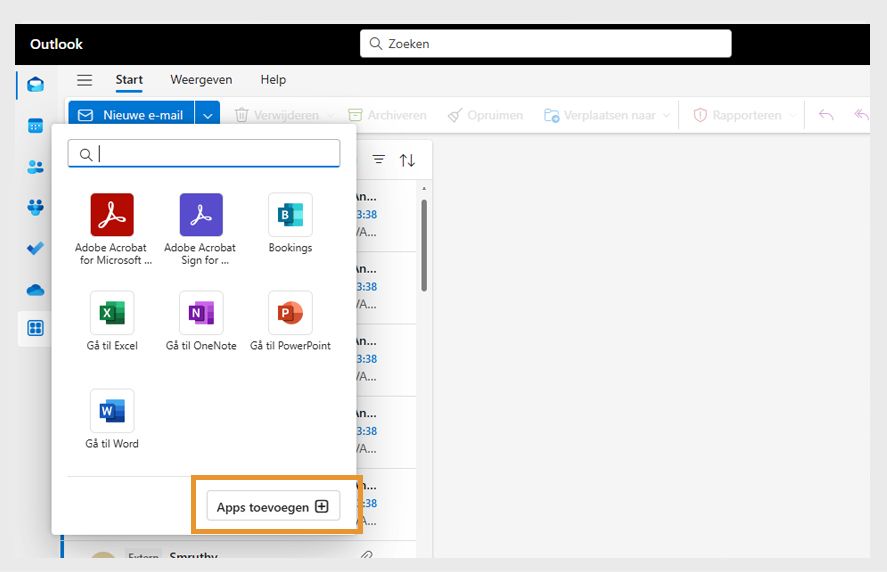
Task: Open Gå til OneNote app
Action: coord(201,321)
